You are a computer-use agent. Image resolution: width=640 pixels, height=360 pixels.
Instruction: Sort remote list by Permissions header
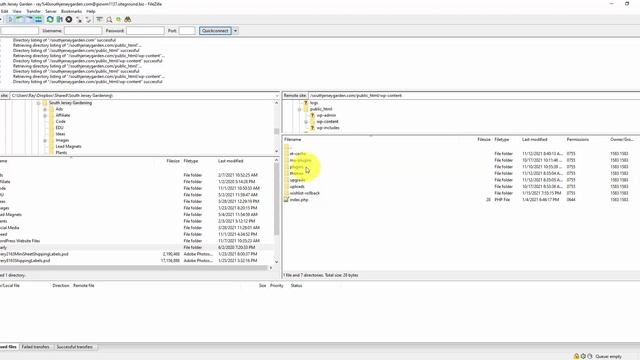pos(578,140)
